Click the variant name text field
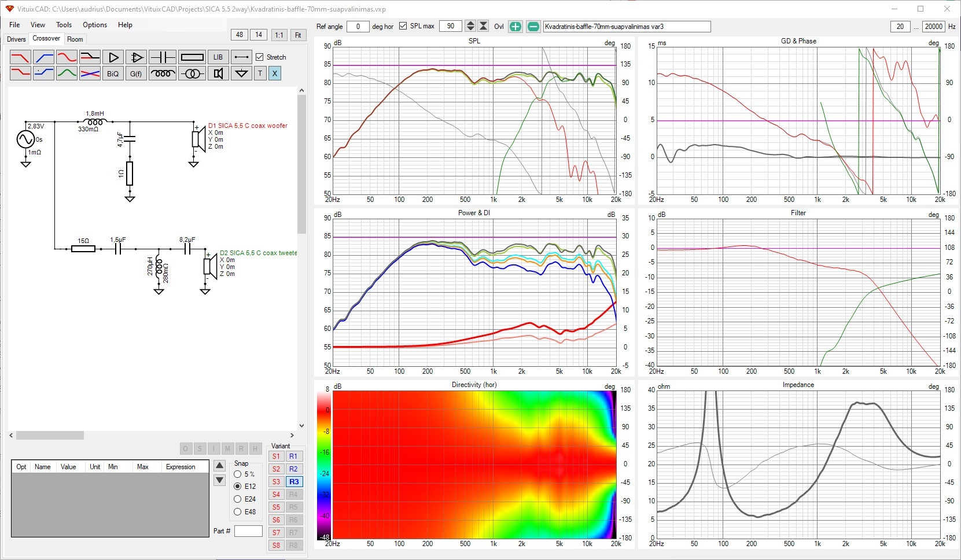 pyautogui.click(x=627, y=27)
